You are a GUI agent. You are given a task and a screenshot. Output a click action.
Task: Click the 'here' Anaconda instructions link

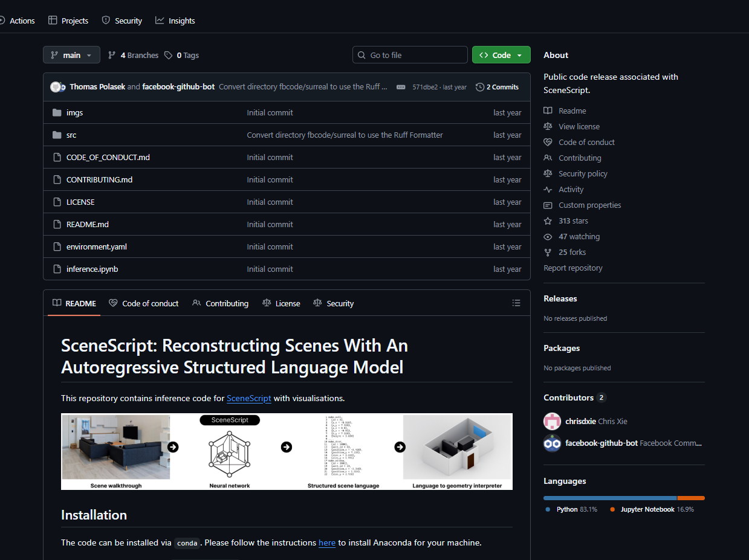click(x=327, y=542)
